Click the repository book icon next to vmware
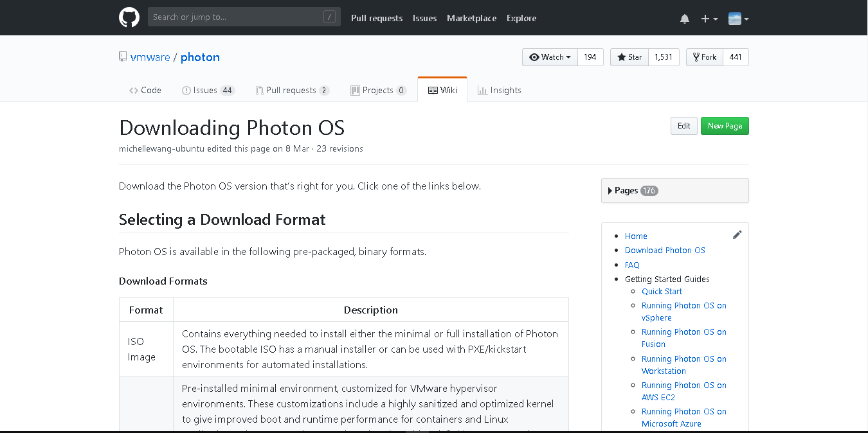This screenshot has width=868, height=433. tap(122, 56)
